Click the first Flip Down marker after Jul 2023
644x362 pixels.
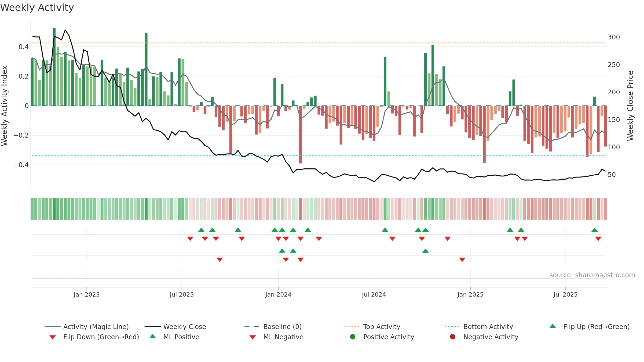(190, 238)
